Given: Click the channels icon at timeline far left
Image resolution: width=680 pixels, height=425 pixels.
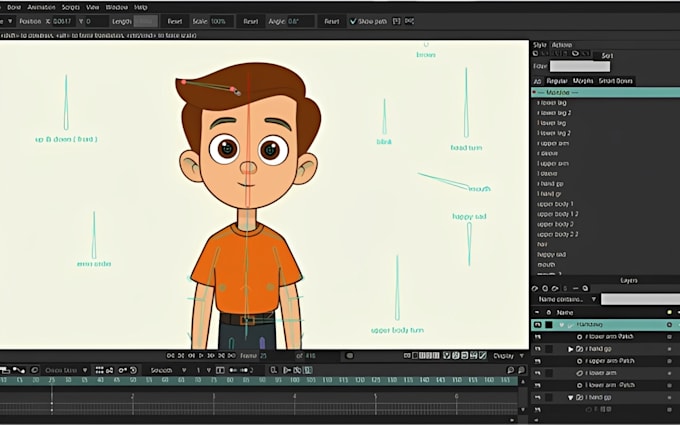Looking at the screenshot, I should pyautogui.click(x=4, y=370).
